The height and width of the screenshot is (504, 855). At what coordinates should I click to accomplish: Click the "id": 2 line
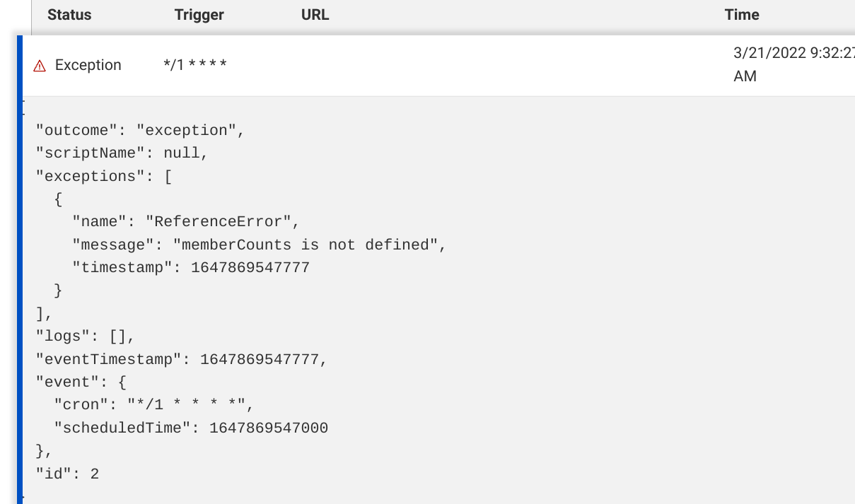(x=67, y=474)
